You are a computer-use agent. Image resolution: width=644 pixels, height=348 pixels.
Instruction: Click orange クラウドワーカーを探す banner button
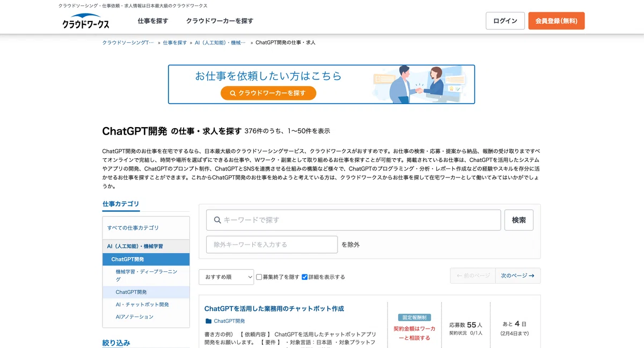pyautogui.click(x=268, y=93)
